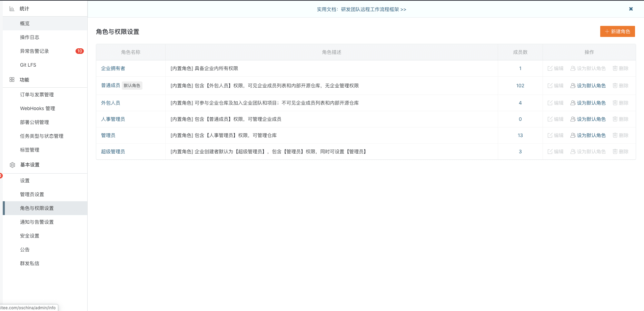Image resolution: width=644 pixels, height=311 pixels.
Task: Click set-default user icon for 人事管理员
Action: click(x=573, y=119)
